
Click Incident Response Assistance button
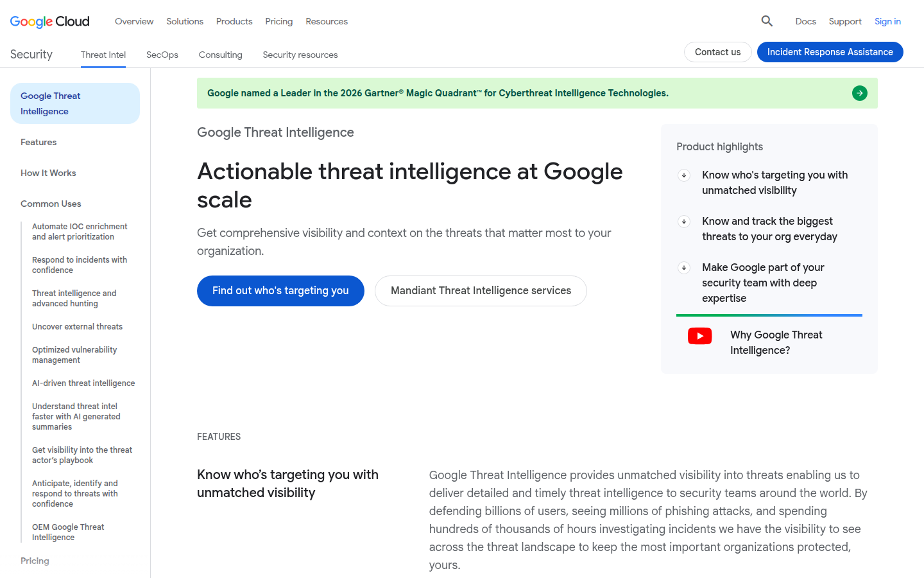coord(830,52)
